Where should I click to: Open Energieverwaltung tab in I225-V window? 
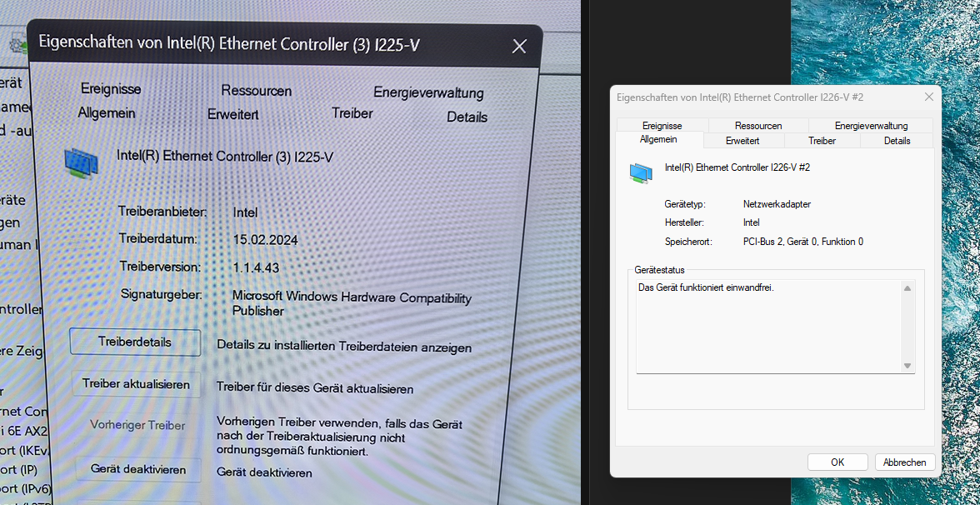click(428, 93)
